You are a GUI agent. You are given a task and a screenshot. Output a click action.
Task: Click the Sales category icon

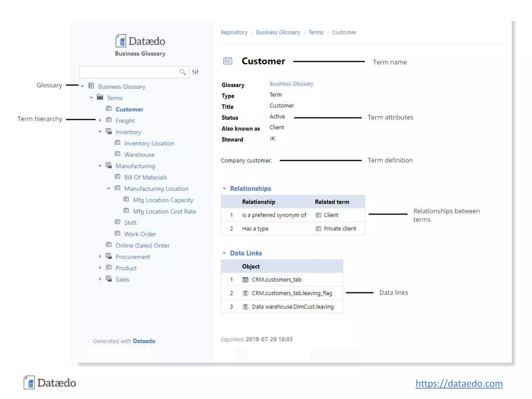109,278
